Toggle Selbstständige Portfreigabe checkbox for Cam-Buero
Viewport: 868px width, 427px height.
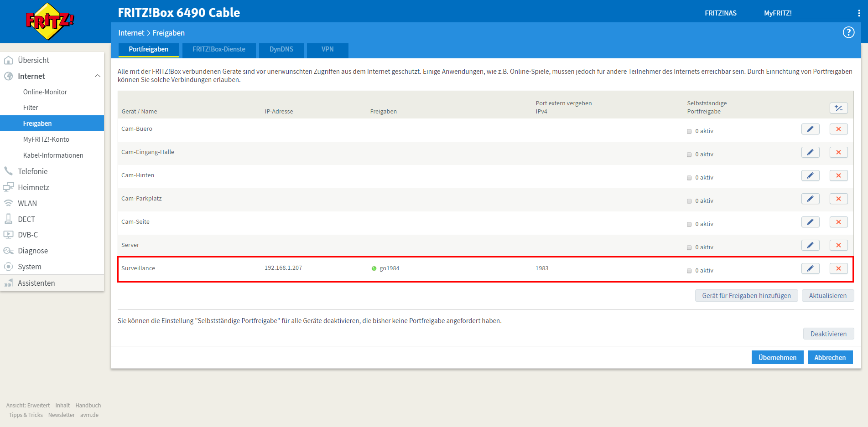[689, 131]
